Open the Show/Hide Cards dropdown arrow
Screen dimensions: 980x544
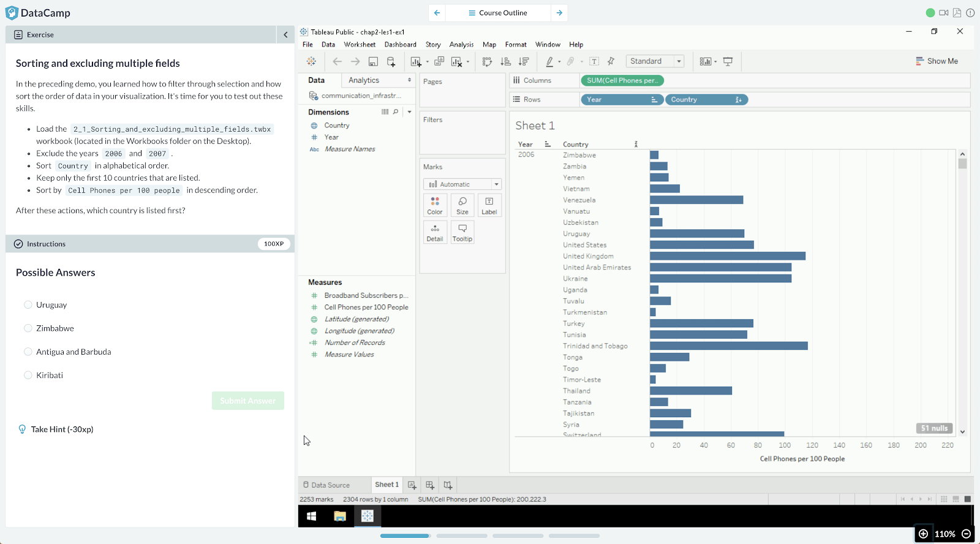(x=715, y=62)
